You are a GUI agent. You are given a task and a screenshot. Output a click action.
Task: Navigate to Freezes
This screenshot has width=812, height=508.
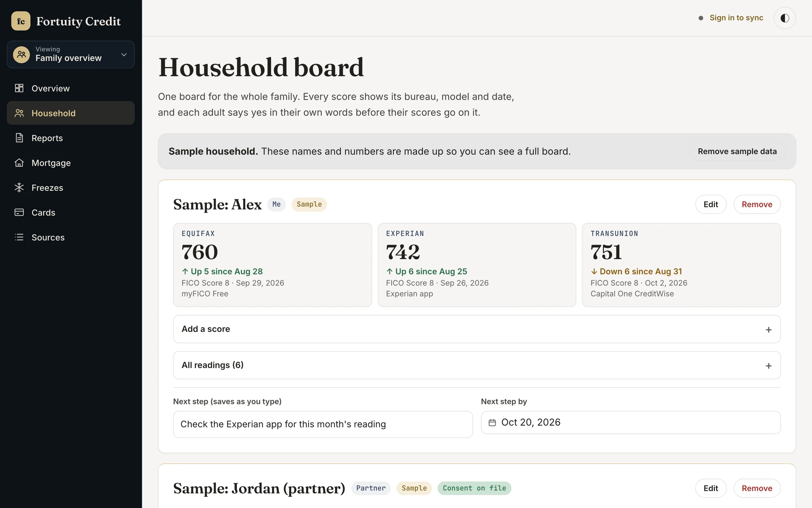[71, 187]
